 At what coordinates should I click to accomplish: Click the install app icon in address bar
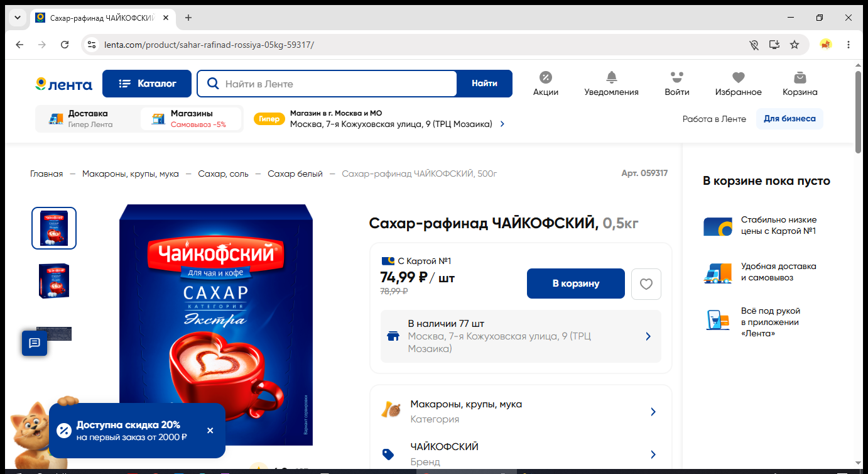tap(774, 45)
